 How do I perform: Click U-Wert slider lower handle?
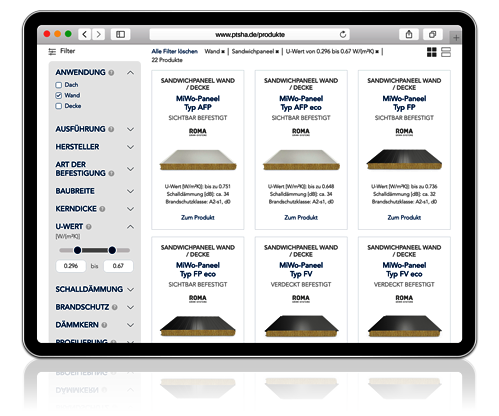pos(77,250)
